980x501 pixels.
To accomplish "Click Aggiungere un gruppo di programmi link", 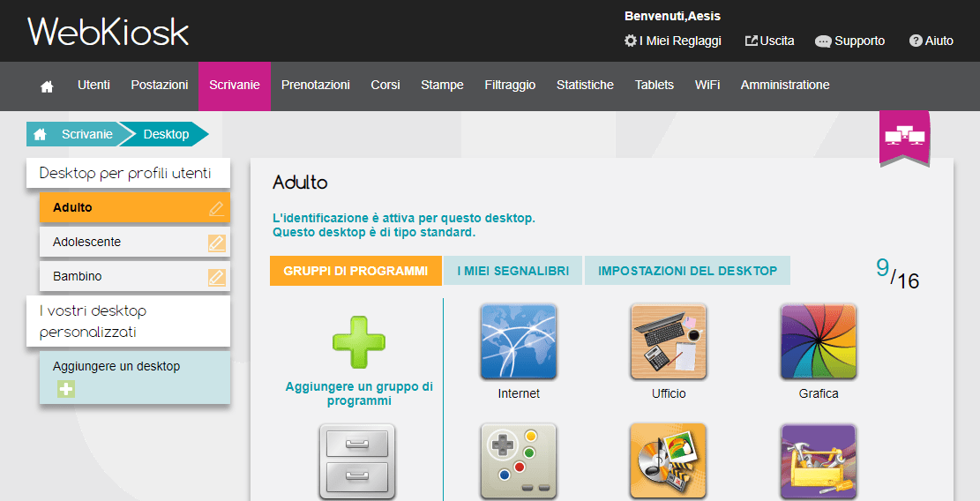I will point(359,393).
